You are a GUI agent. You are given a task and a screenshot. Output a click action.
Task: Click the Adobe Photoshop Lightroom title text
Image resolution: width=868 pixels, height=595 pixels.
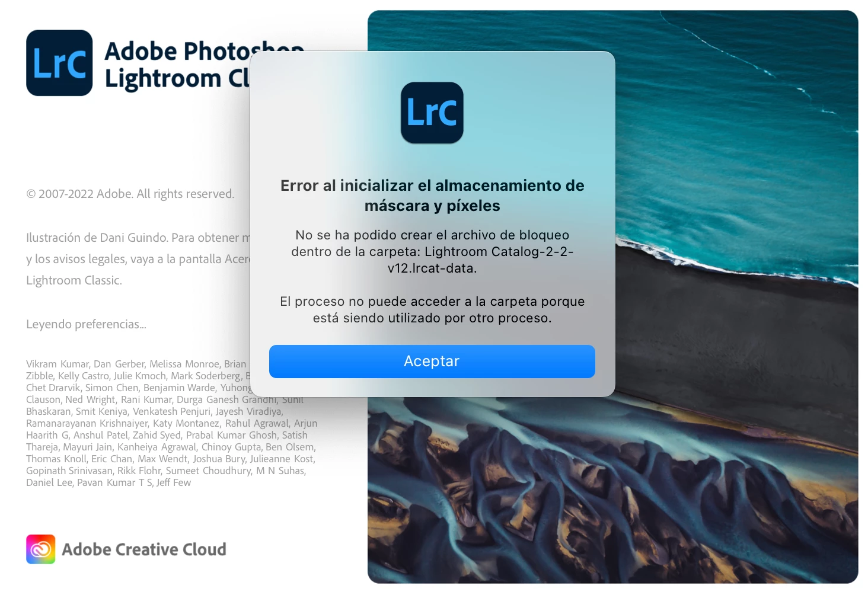[x=178, y=65]
